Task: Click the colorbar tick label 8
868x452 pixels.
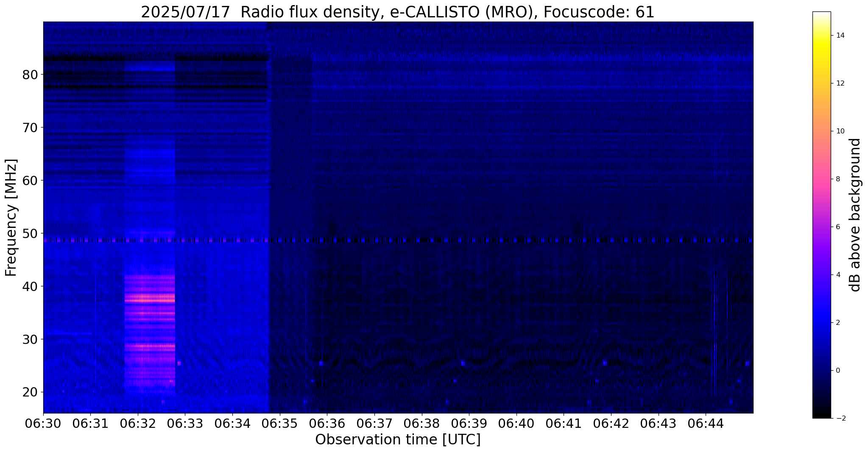Action: [837, 179]
